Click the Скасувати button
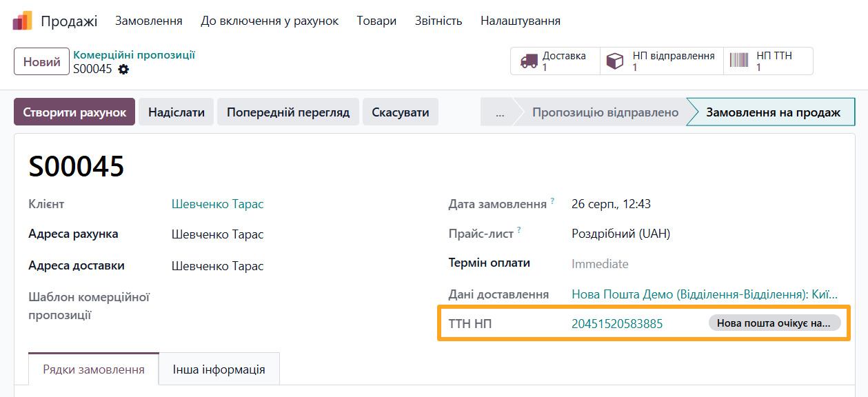This screenshot has width=868, height=397. pyautogui.click(x=401, y=112)
